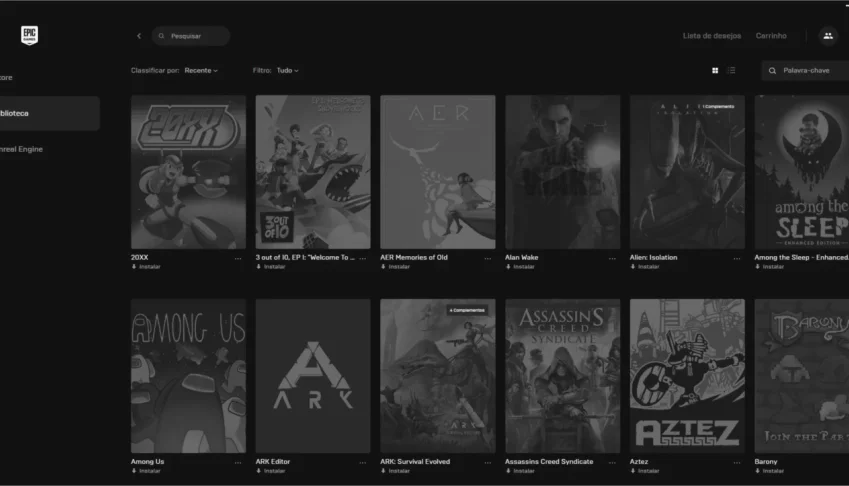Image resolution: width=849 pixels, height=486 pixels.
Task: Select the Biblioteca sidebar item
Action: (50, 113)
